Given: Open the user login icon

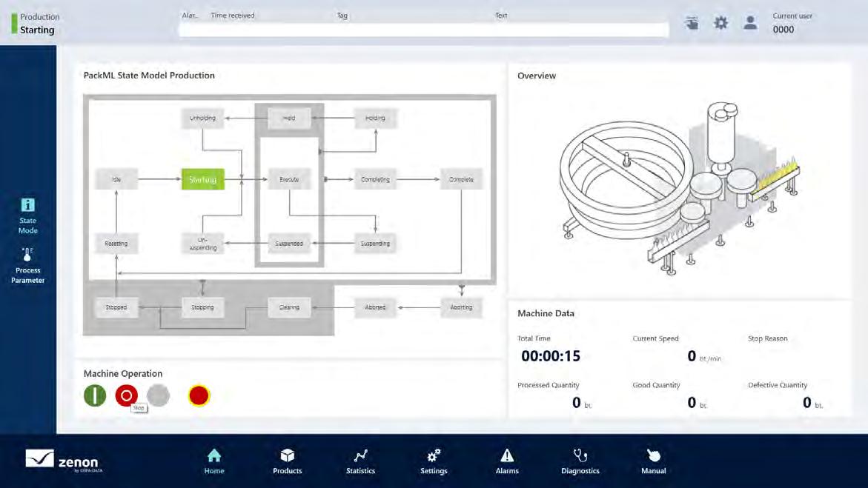Looking at the screenshot, I should 750,23.
